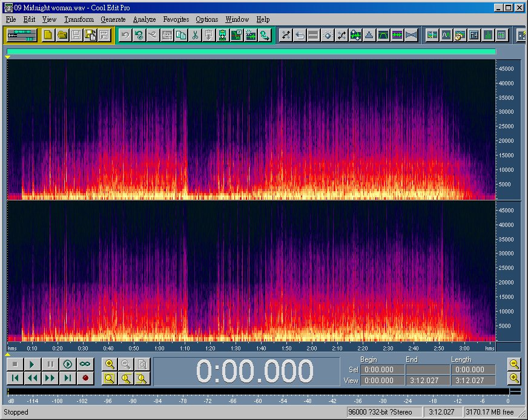Create a new file with the New icon
This screenshot has width=528, height=420.
click(x=48, y=35)
